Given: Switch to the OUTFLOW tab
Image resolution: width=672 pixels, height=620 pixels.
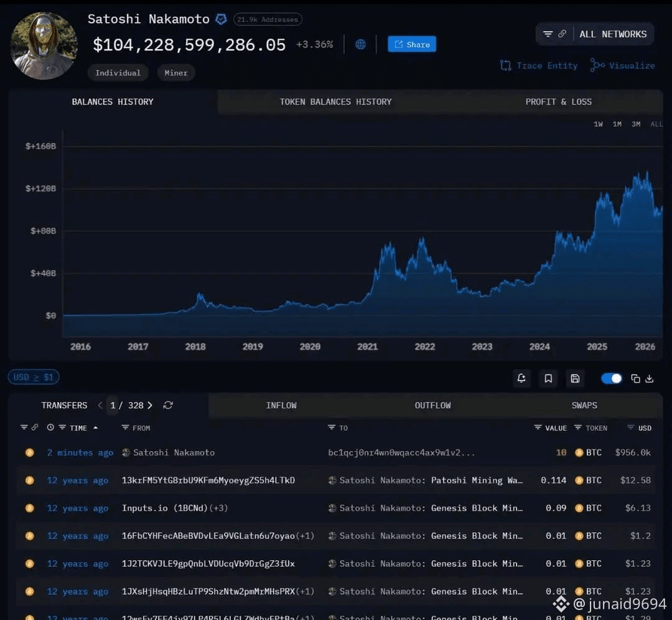Looking at the screenshot, I should pos(432,405).
